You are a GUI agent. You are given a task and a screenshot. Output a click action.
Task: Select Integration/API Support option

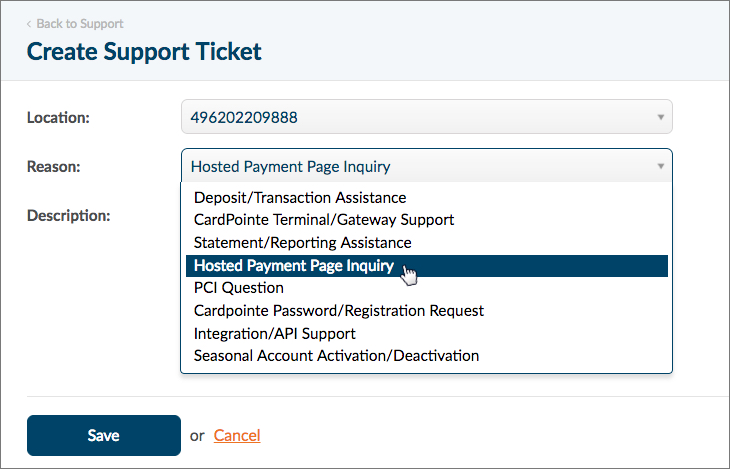pyautogui.click(x=275, y=333)
